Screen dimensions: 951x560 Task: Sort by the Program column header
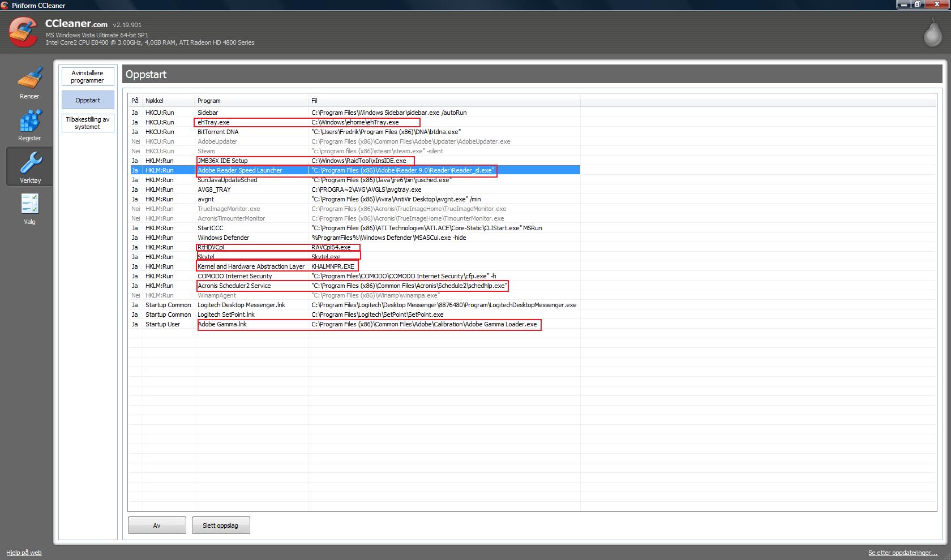tap(252, 101)
